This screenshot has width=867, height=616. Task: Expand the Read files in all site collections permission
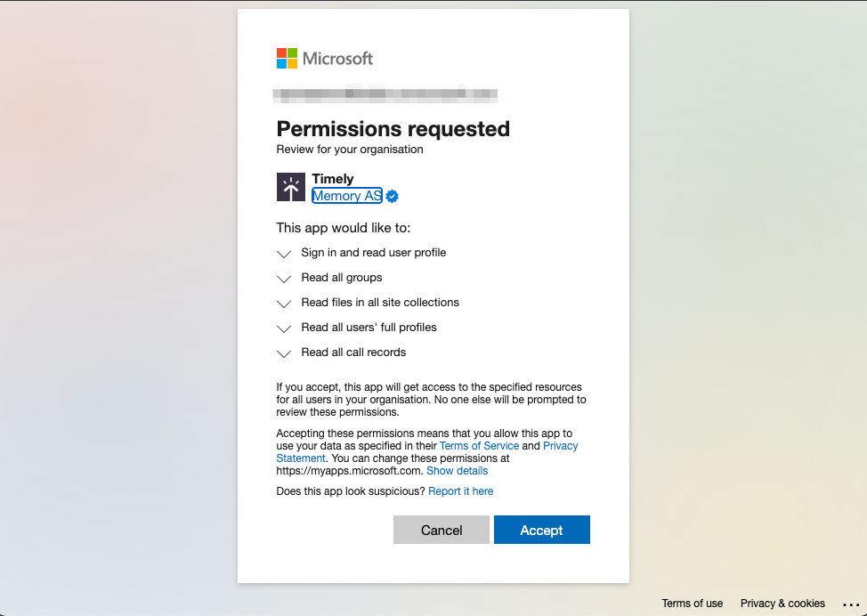283,304
